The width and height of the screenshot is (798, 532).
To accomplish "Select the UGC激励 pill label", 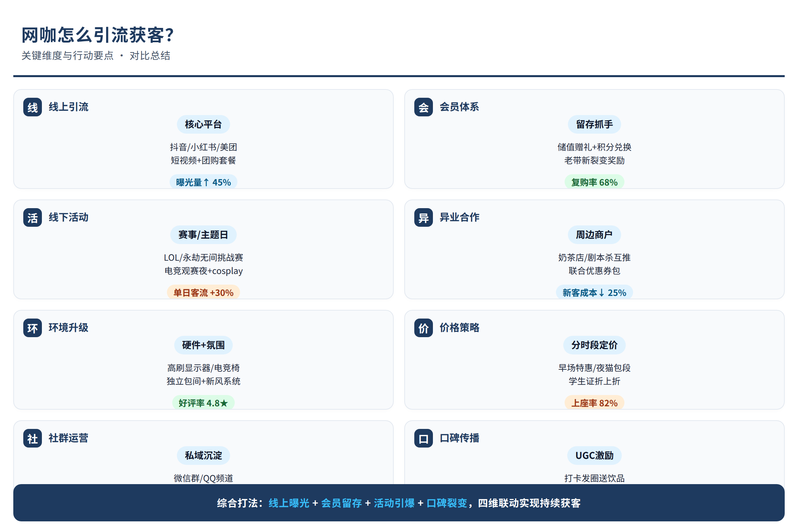I will (x=595, y=456).
